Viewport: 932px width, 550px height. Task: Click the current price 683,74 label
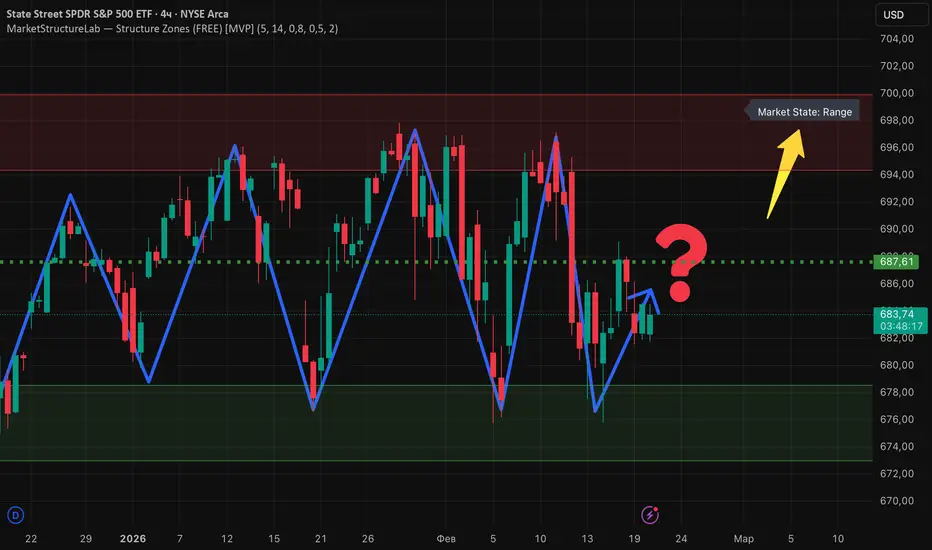click(897, 314)
